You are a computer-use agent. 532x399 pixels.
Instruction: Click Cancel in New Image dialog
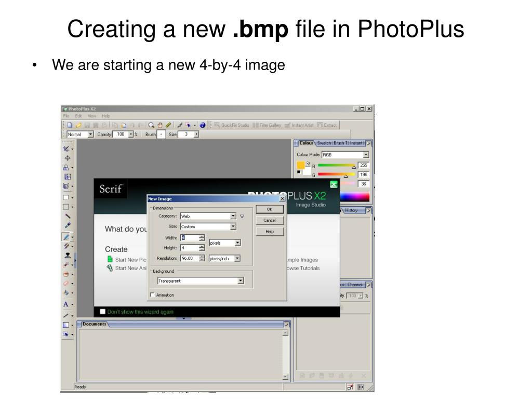270,220
